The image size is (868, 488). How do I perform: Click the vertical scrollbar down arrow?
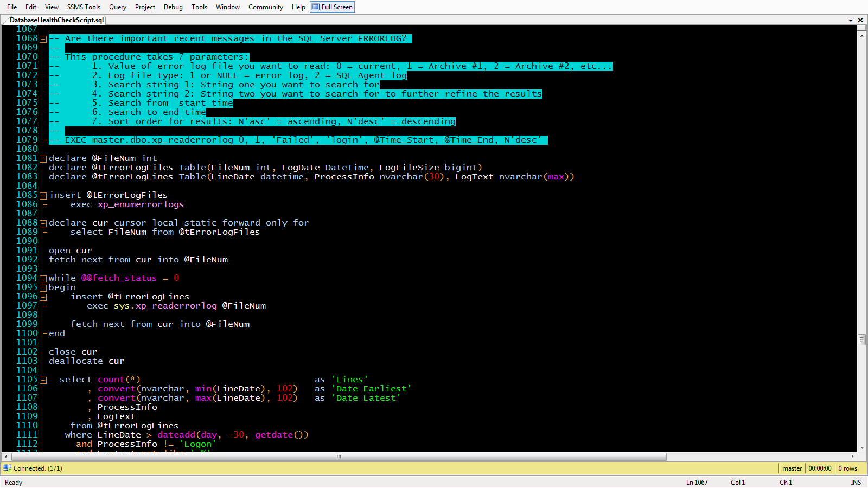(862, 448)
